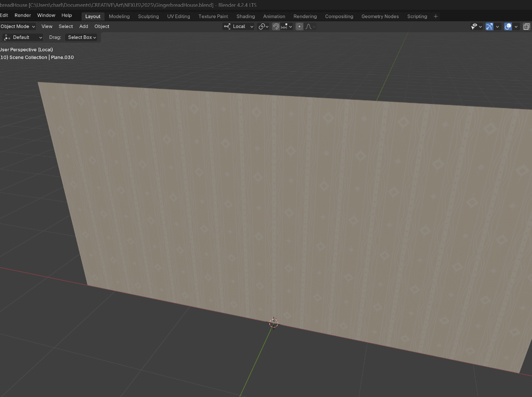Toggle X-ray view icon
The width and height of the screenshot is (532, 397).
526,27
